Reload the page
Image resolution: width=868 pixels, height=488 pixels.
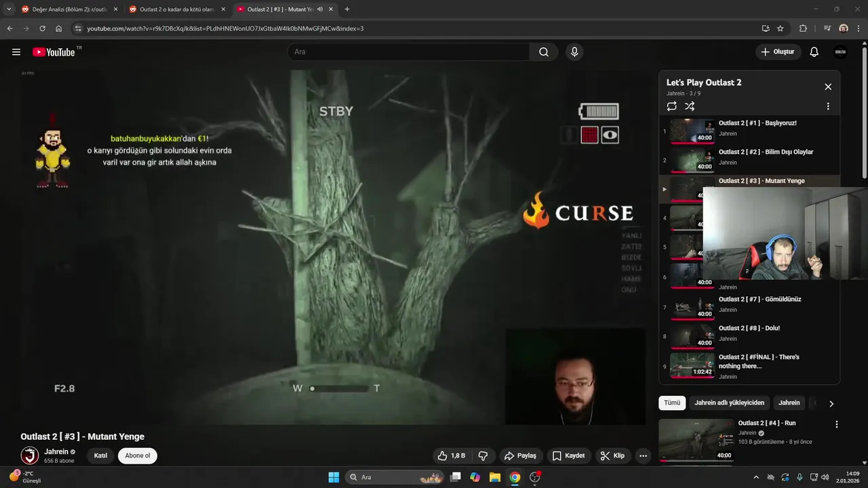[x=43, y=28]
